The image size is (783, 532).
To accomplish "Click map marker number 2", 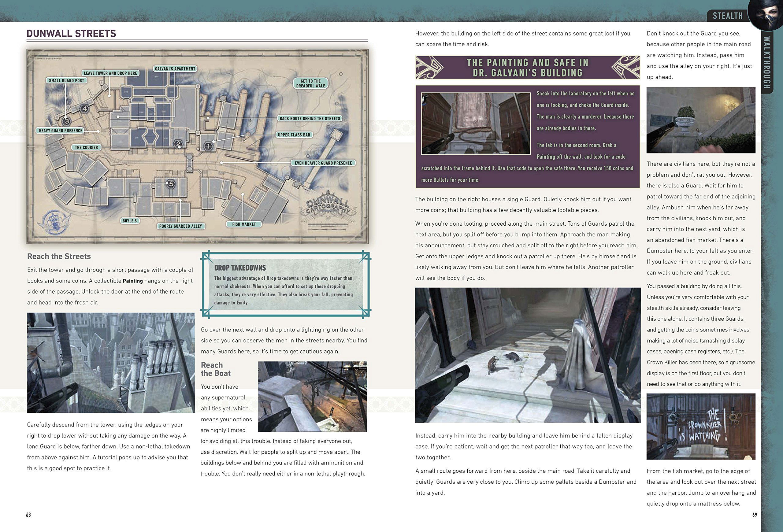I will 178,144.
